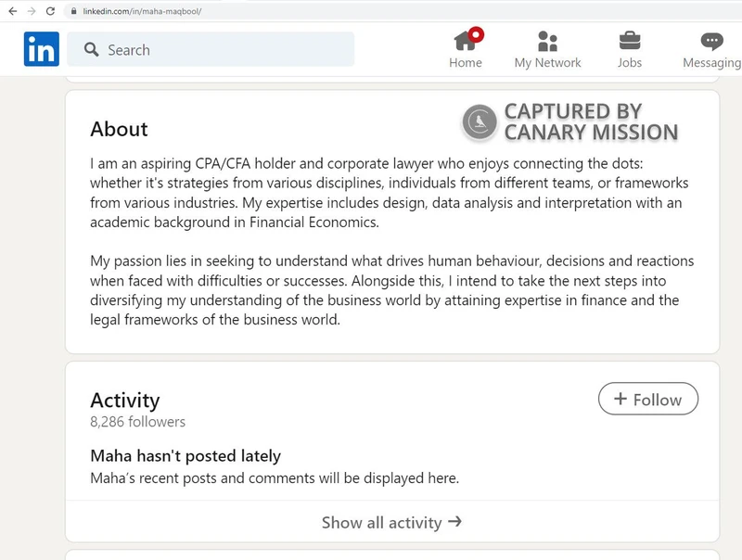Open the Show all activity link
Image resolution: width=742 pixels, height=560 pixels.
pos(382,522)
